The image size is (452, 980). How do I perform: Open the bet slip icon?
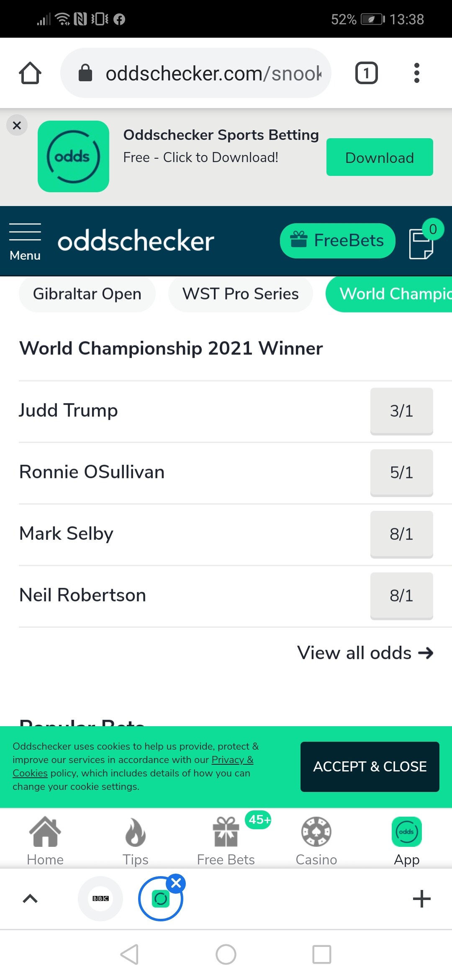click(x=421, y=243)
